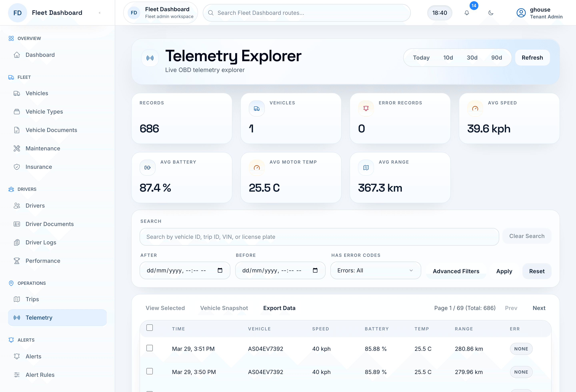Viewport: 576px width, 392px height.
Task: Click the Vehicle Types icon
Action: coord(17,112)
